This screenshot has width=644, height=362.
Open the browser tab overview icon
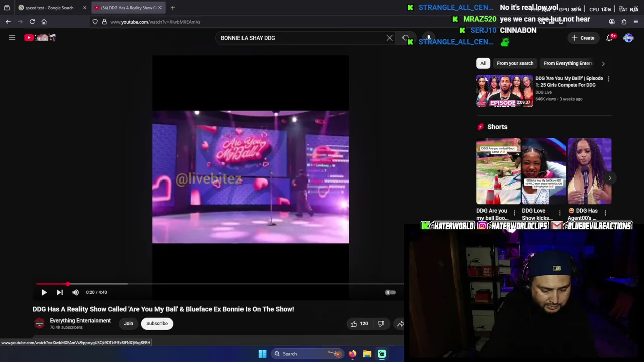pyautogui.click(x=7, y=8)
